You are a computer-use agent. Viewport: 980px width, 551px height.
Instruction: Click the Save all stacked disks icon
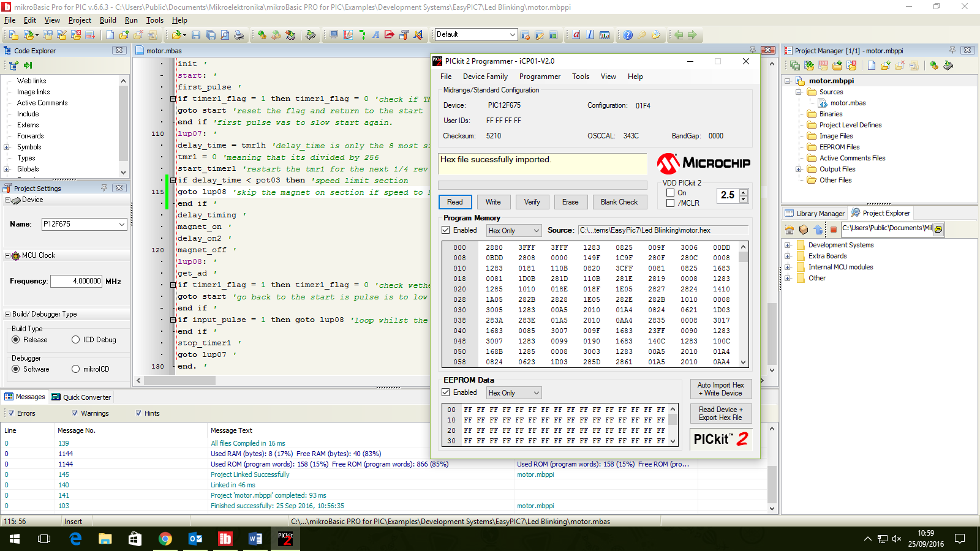211,35
